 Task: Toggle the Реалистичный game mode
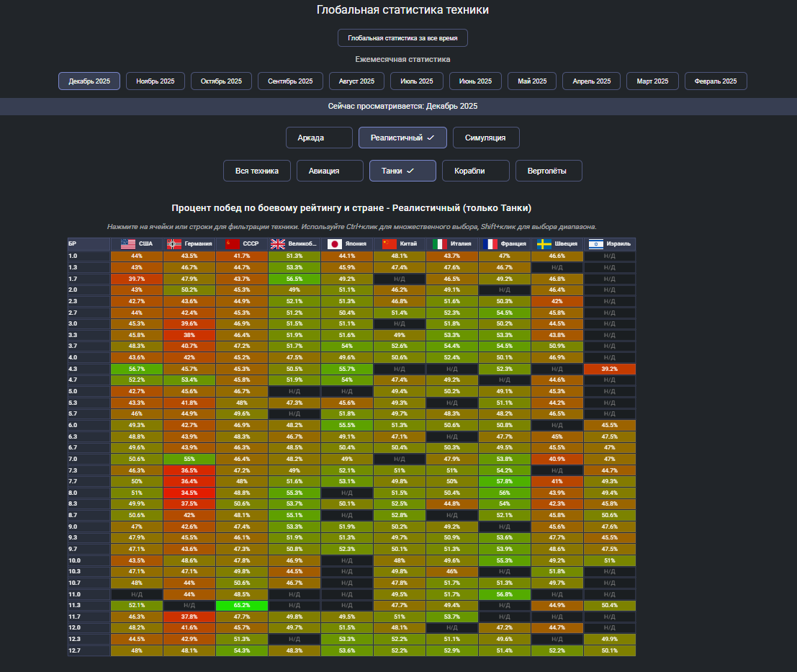(x=402, y=138)
